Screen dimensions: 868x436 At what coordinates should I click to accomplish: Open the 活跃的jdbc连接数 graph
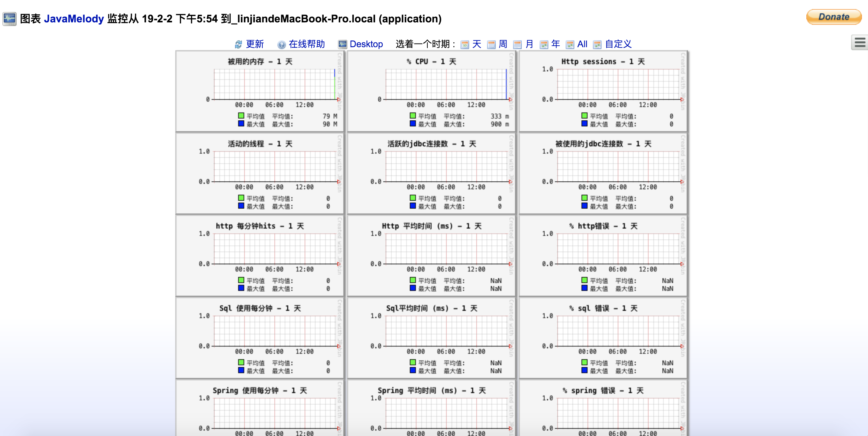click(431, 174)
